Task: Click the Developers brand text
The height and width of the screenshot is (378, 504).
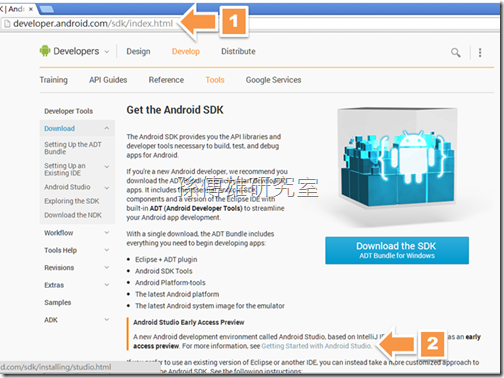Action: 76,51
